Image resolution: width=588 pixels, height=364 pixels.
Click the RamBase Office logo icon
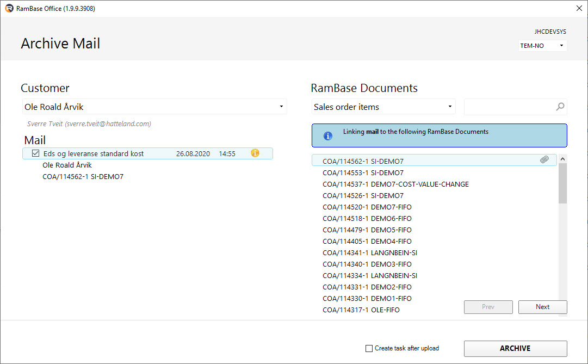[9, 8]
